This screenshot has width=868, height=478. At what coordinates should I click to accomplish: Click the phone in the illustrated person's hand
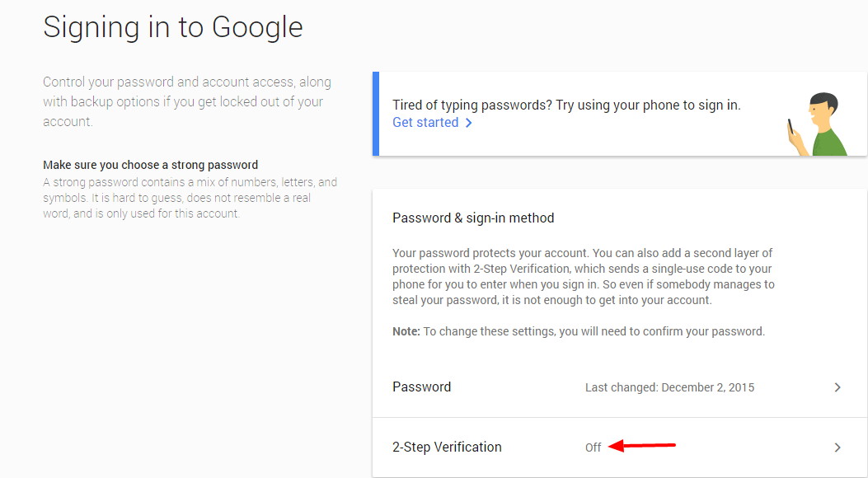[x=790, y=127]
